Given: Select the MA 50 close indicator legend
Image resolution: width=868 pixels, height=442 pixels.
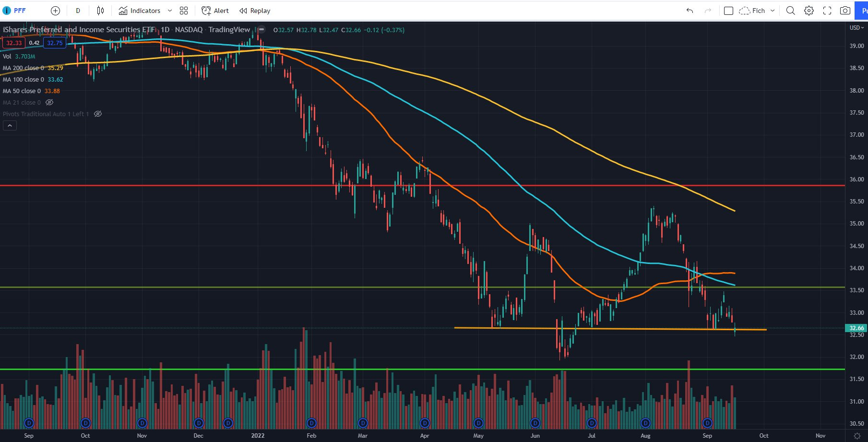Looking at the screenshot, I should coord(31,91).
